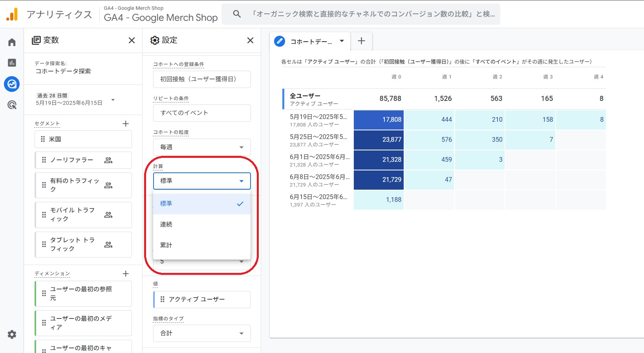Click total 85,788 in 全ユーザー row
Image resolution: width=644 pixels, height=353 pixels.
[390, 99]
